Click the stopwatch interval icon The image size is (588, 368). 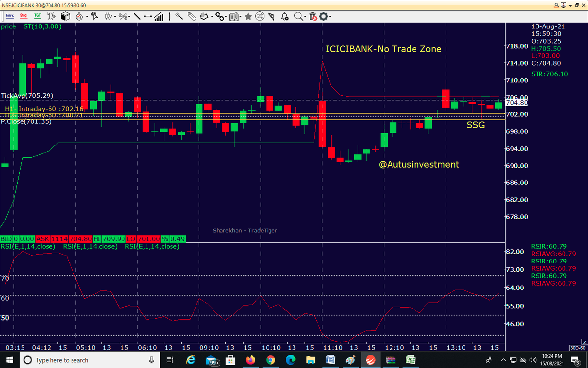click(78, 16)
